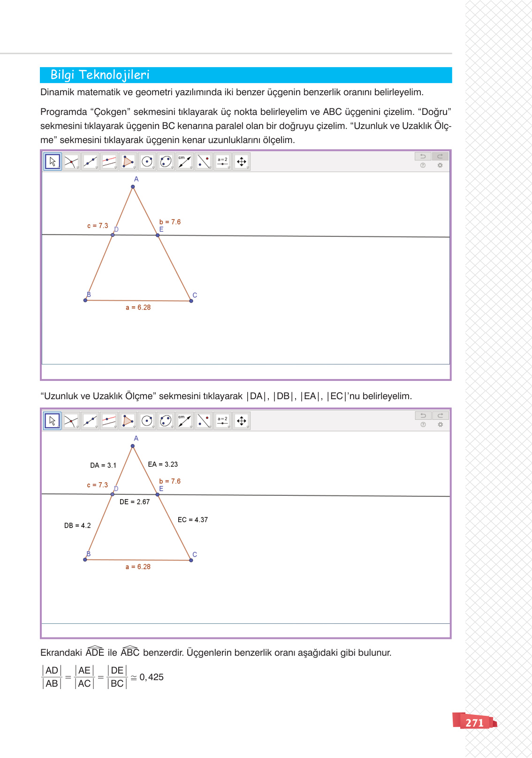
Task: Click point A in the upper triangle
Action: 133,187
